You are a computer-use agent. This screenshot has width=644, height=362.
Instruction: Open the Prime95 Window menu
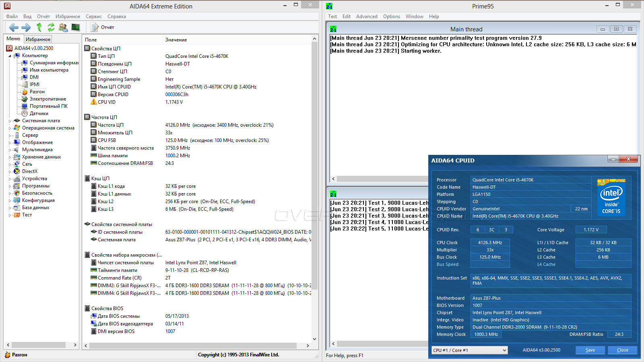[414, 16]
